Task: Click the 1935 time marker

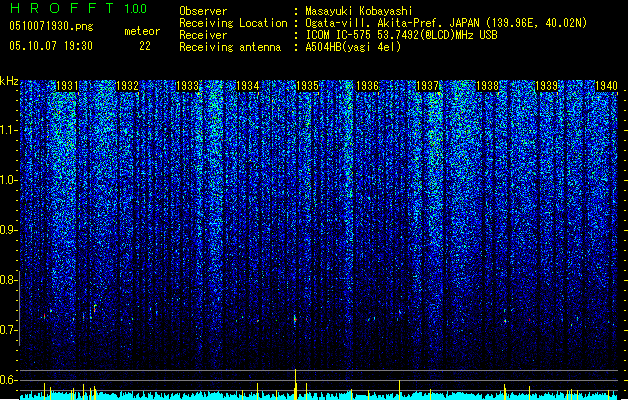Action: click(307, 86)
